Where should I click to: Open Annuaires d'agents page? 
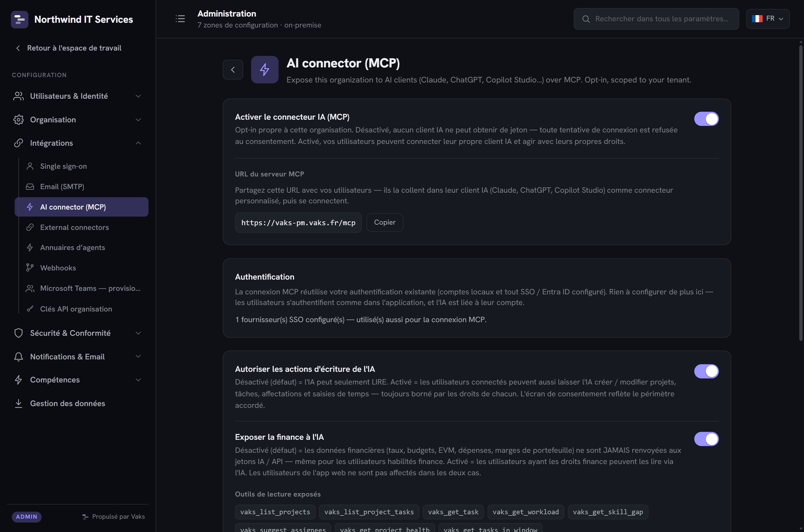pos(81,248)
